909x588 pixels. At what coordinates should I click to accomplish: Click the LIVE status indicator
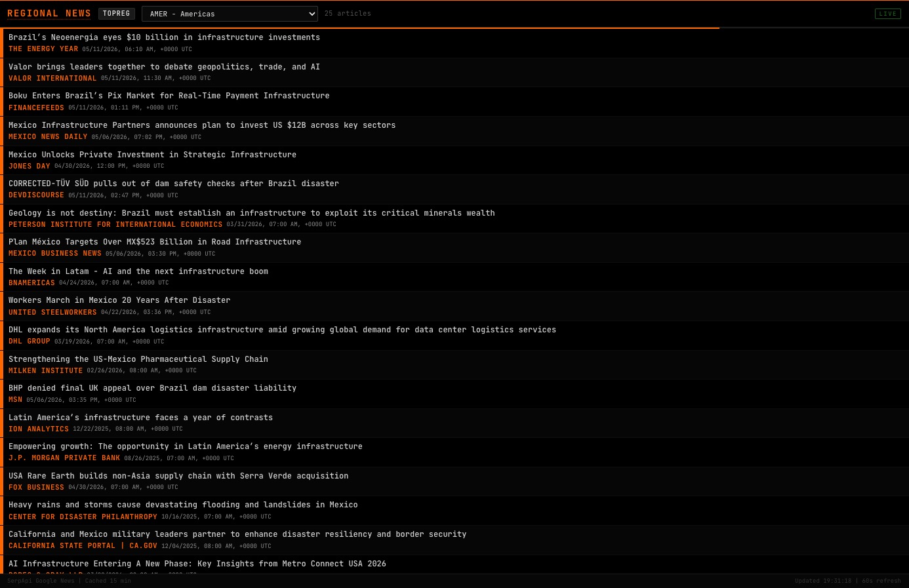[x=888, y=14]
